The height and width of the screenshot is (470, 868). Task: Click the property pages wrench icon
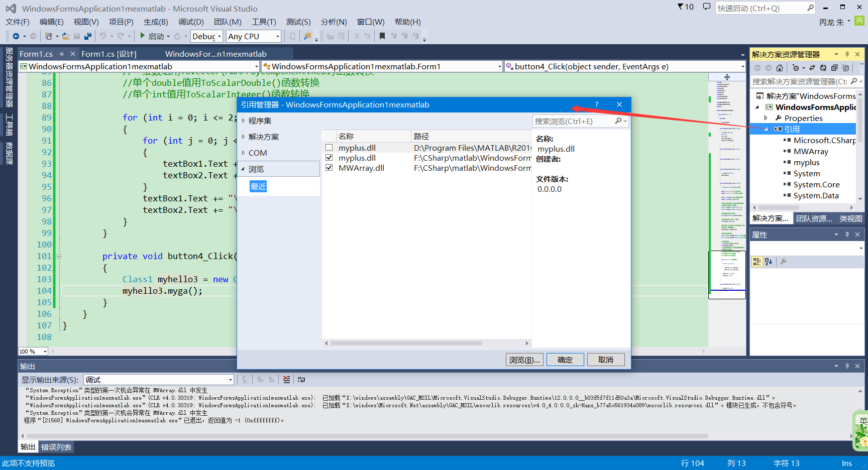pos(783,262)
